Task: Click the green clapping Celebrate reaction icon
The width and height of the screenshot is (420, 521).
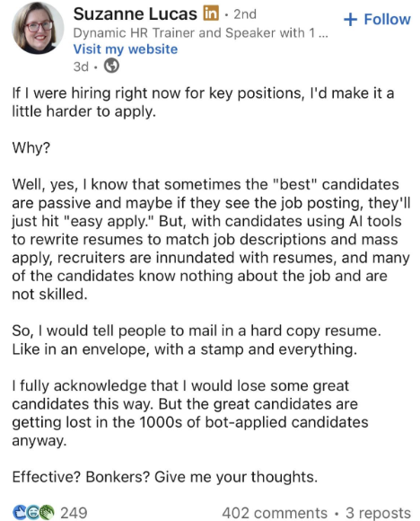Action: [x=47, y=512]
